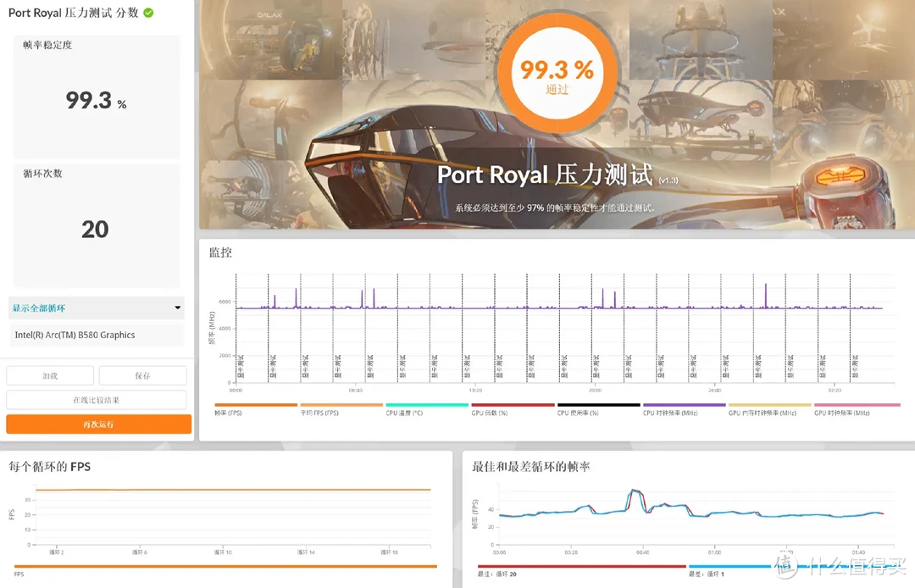Toggle the CPU 使用率 (%) legend series

(599, 409)
